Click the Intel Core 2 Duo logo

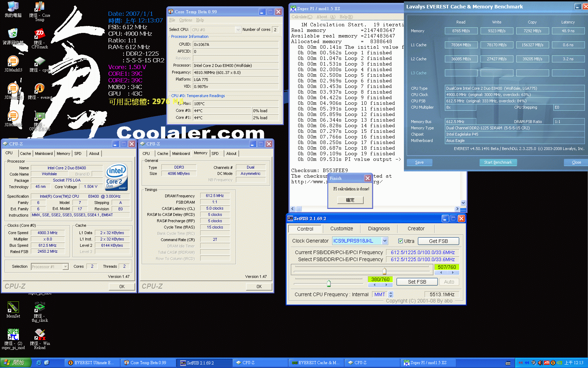click(x=117, y=177)
